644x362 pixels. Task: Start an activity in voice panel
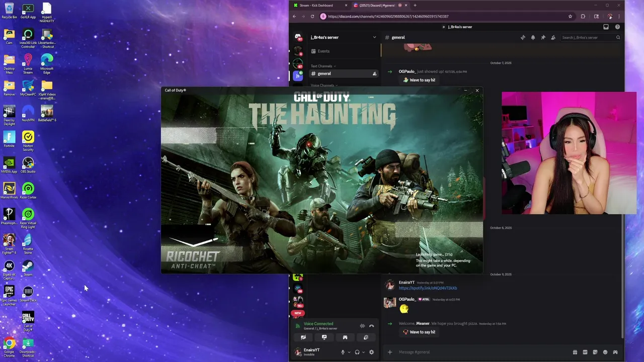(x=345, y=337)
